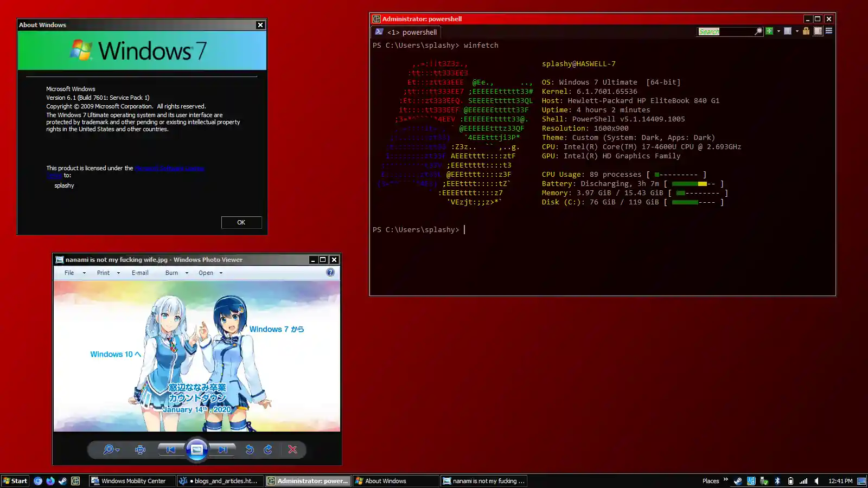Rotate the photo clockwise
The height and width of the screenshot is (488, 868).
268,450
